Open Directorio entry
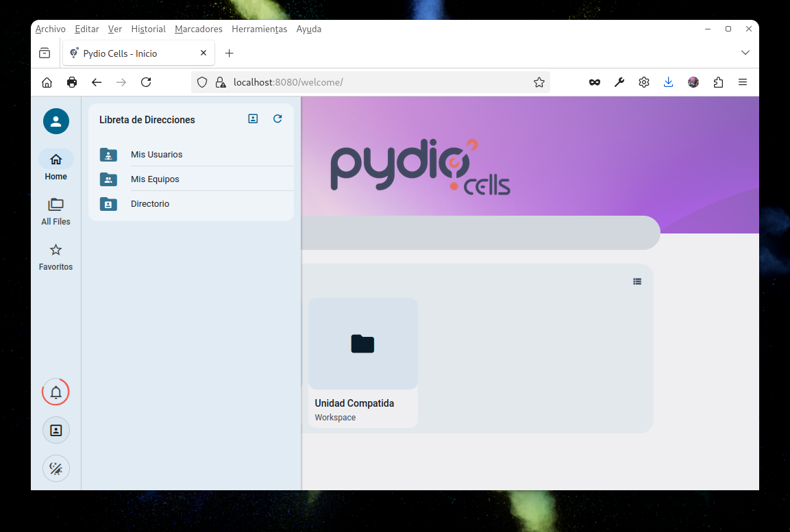The width and height of the screenshot is (790, 532). [x=191, y=204]
